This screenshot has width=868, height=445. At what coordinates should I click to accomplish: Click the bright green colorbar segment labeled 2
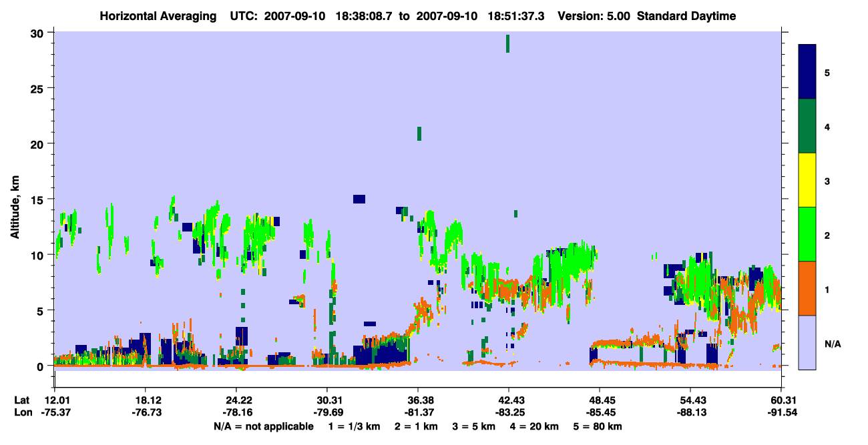point(807,234)
